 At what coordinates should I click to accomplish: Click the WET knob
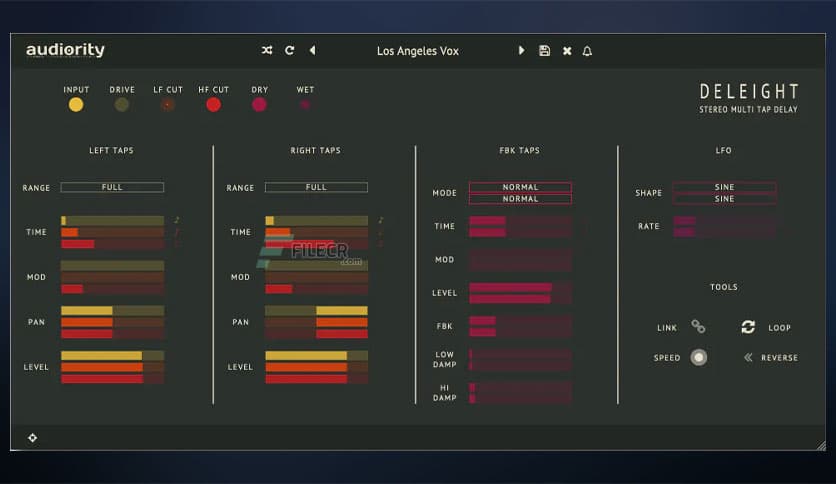(x=305, y=104)
